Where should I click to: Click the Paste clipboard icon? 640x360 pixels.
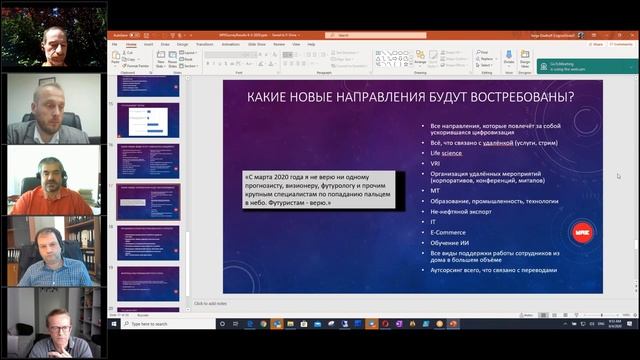116,56
